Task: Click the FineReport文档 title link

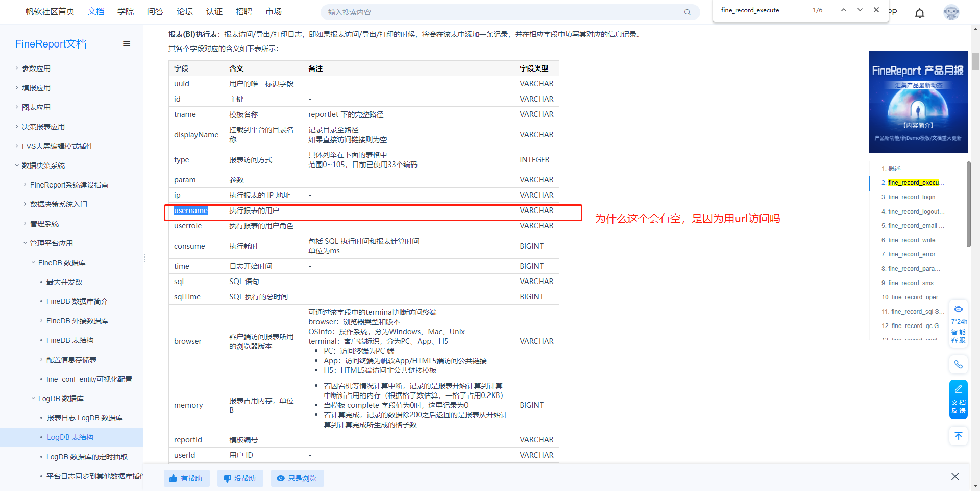Action: 51,44
